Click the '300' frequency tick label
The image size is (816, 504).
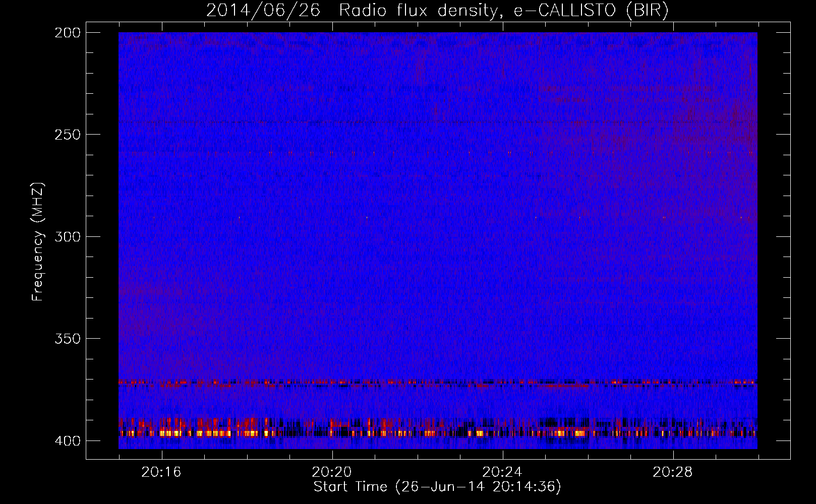[x=67, y=236]
